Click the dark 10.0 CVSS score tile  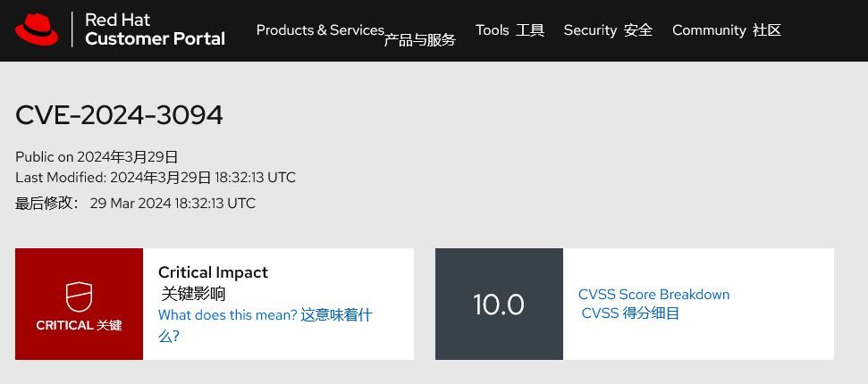click(x=499, y=305)
